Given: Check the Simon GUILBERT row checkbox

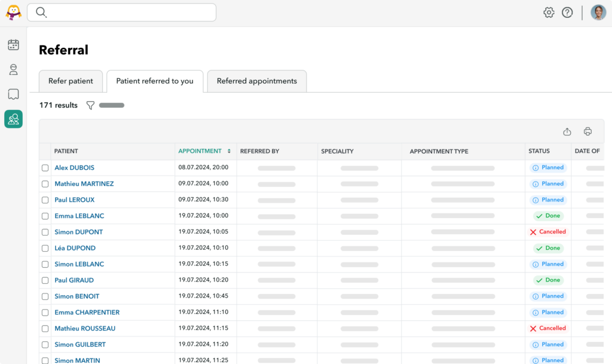Looking at the screenshot, I should point(45,345).
